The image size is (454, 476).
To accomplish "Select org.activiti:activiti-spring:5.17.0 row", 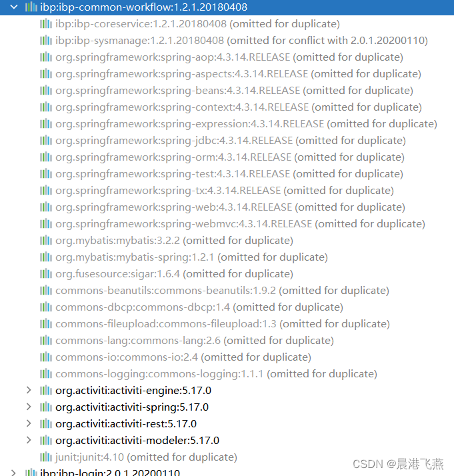I will [132, 407].
